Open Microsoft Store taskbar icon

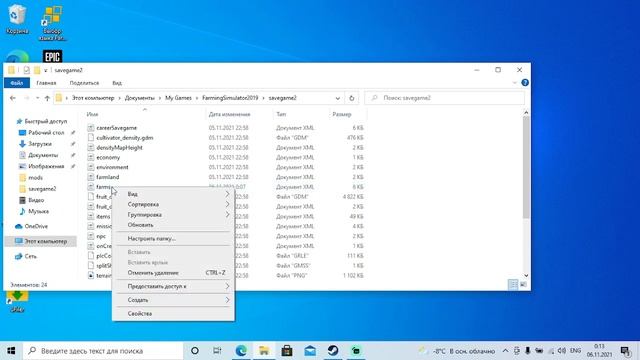coord(287,351)
